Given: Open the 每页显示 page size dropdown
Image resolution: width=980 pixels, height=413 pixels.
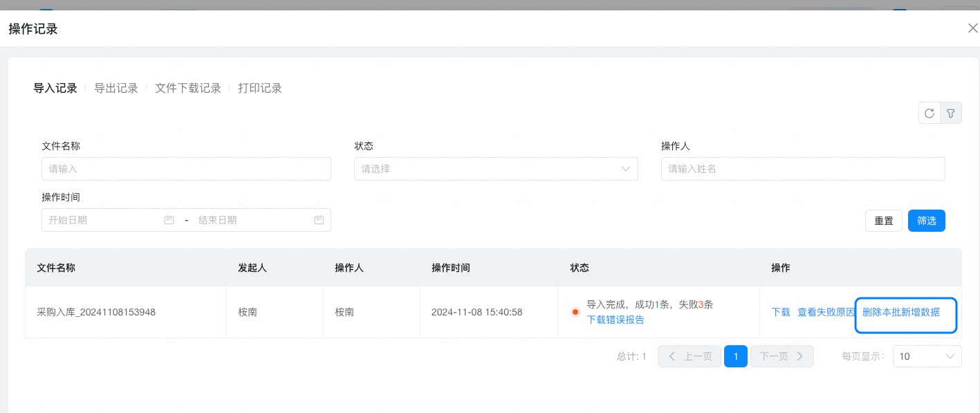Looking at the screenshot, I should pyautogui.click(x=927, y=356).
